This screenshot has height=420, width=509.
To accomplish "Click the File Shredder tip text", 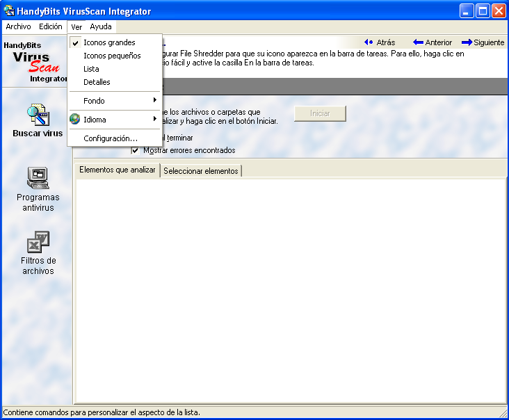I will [313, 58].
